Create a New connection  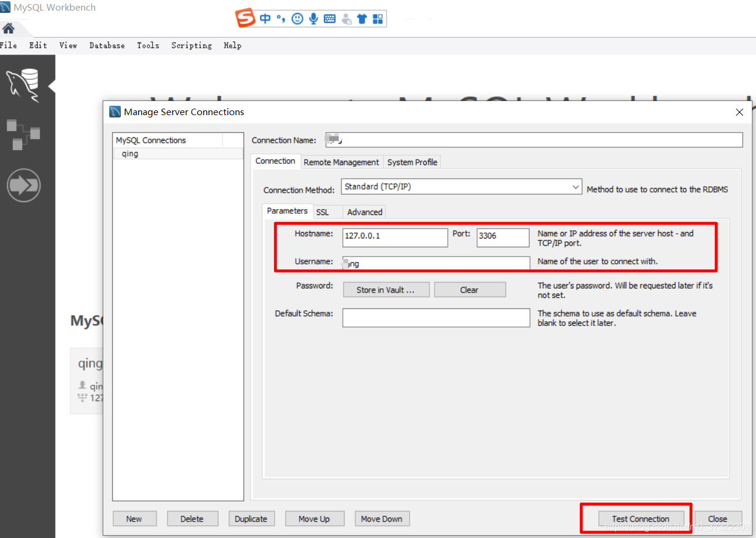(134, 519)
